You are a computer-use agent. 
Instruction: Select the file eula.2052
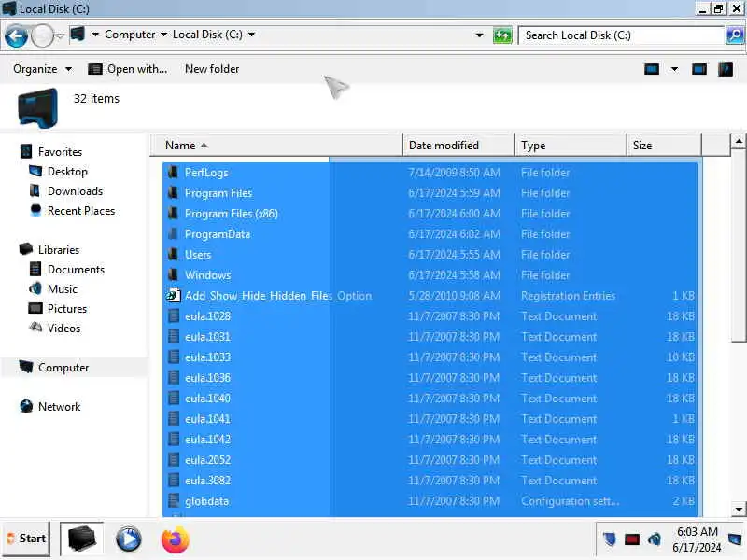[x=207, y=460]
